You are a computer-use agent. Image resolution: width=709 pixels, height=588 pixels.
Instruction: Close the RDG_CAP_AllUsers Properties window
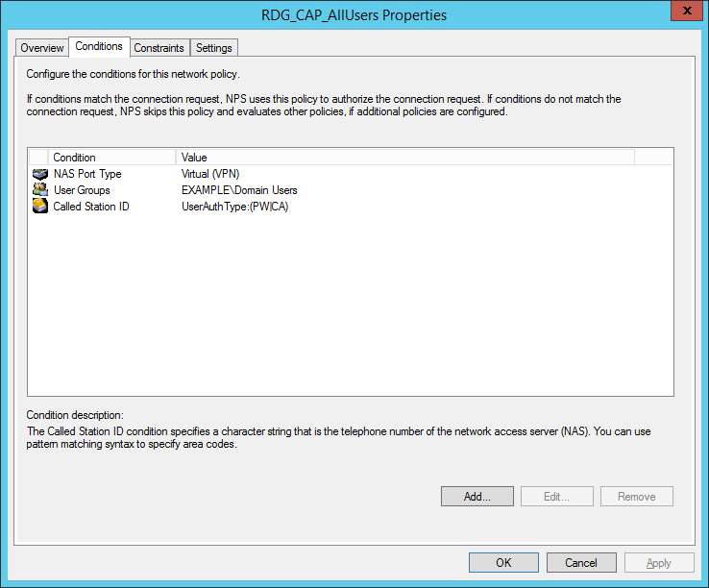[x=686, y=11]
